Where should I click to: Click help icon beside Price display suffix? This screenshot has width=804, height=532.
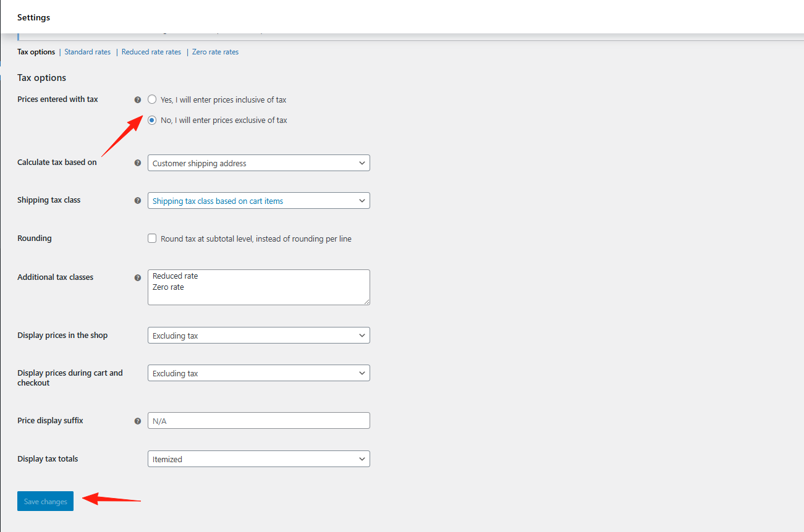(138, 421)
